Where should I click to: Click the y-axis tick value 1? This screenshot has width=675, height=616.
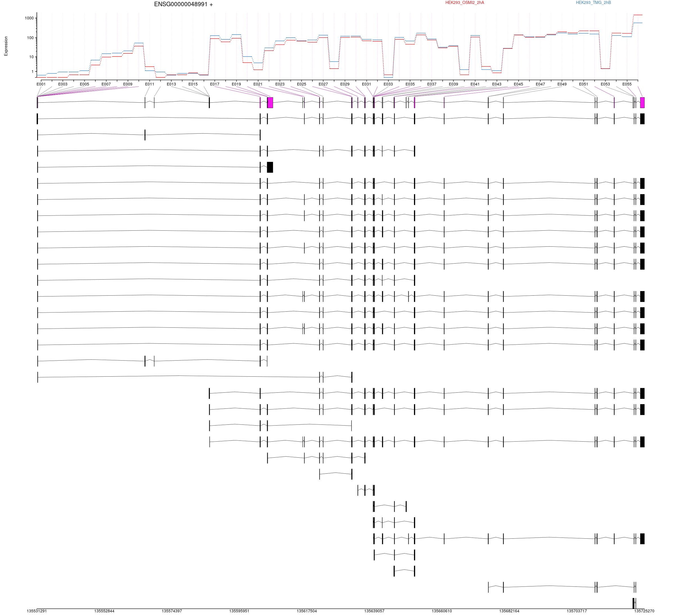pyautogui.click(x=32, y=72)
